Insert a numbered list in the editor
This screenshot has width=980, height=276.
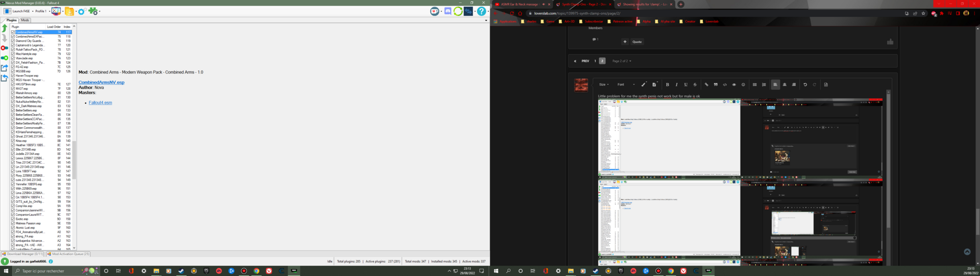tap(764, 85)
